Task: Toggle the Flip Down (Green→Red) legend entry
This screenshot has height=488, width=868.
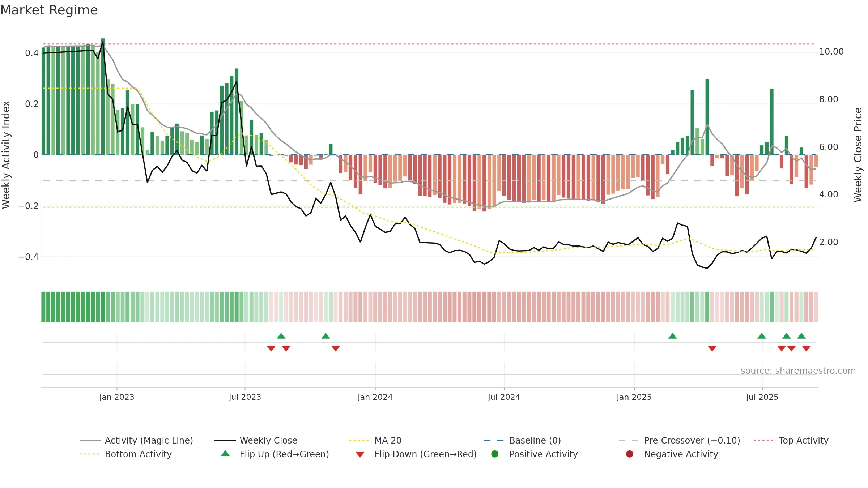Action: (x=416, y=454)
